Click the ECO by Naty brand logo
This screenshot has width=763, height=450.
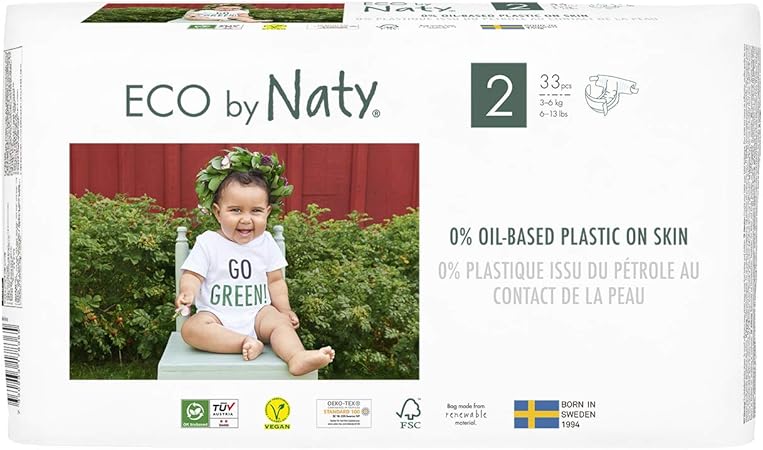pos(252,97)
